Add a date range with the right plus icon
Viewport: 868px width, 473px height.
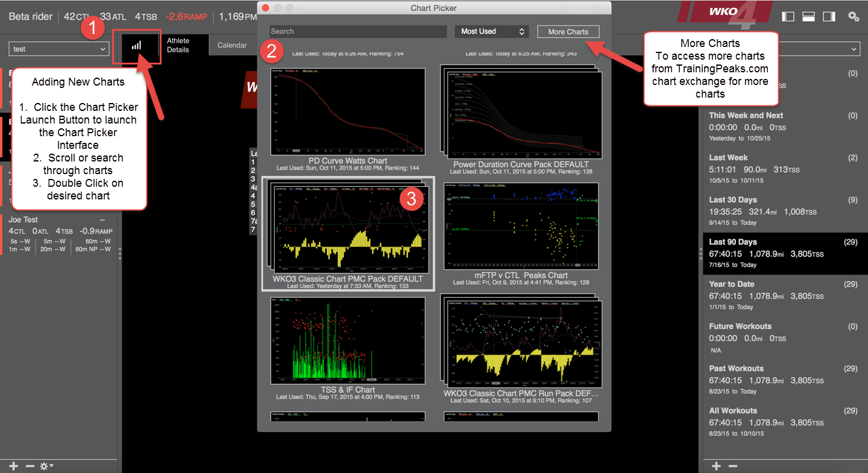tap(716, 466)
